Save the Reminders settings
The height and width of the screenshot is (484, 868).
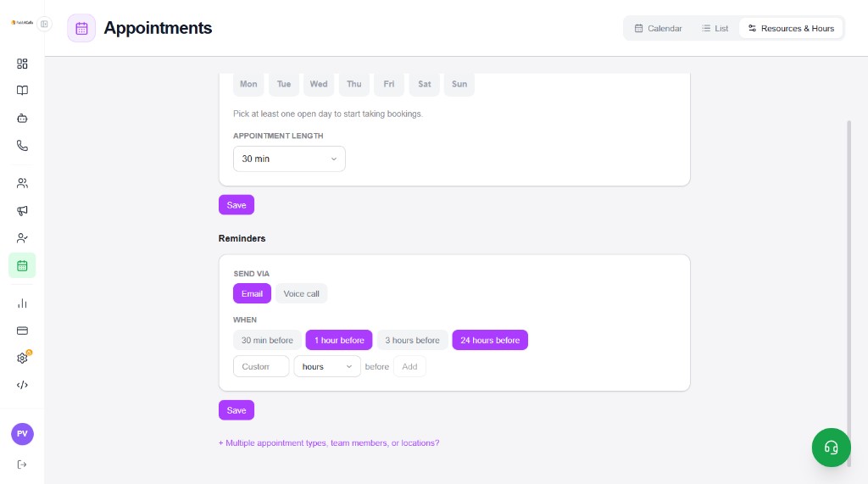coord(236,410)
